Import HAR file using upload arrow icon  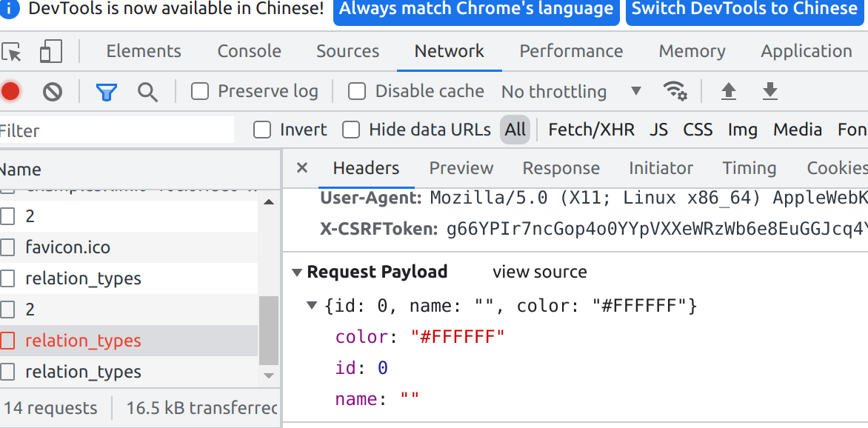coord(728,90)
